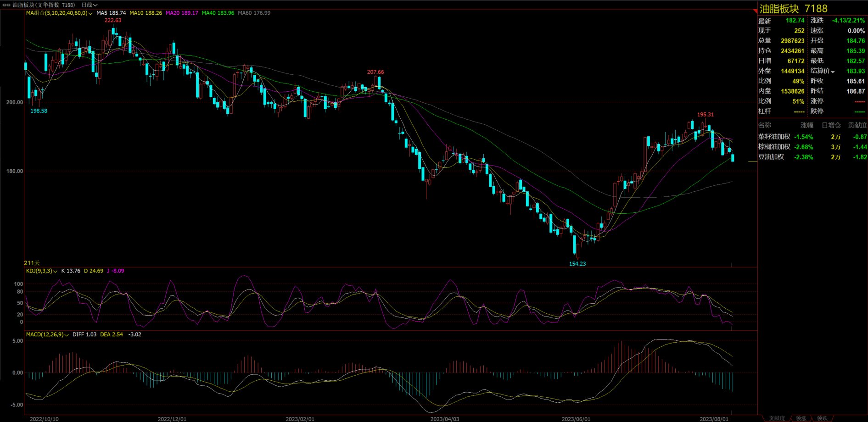868x422 pixels.
Task: Click the MA5 185.74 value label
Action: [x=111, y=13]
